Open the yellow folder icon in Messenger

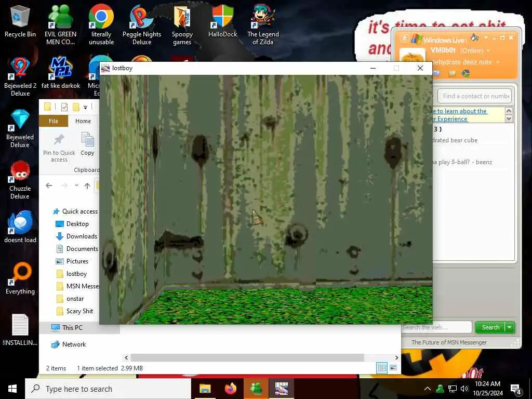point(451,73)
